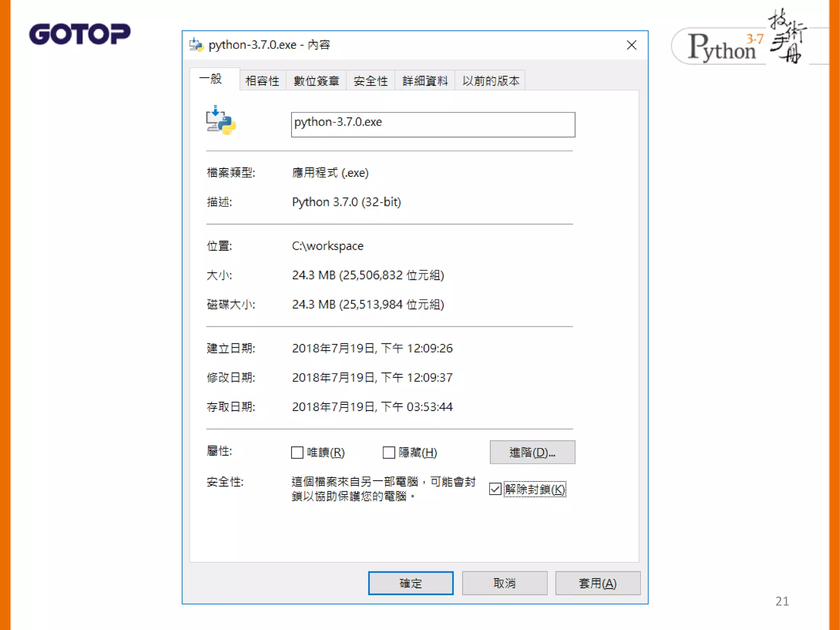The image size is (840, 630).
Task: Open advanced attributes with 進階(D)... button
Action: coord(532,452)
